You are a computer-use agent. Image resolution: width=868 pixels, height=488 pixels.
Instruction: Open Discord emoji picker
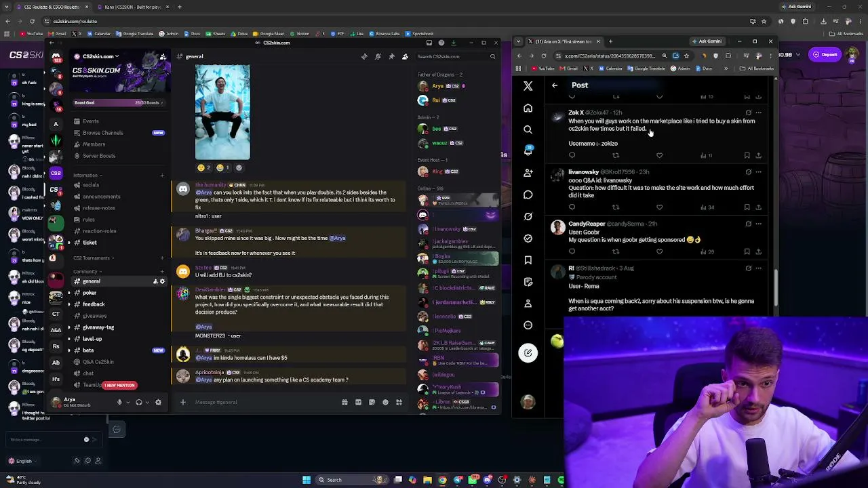[x=385, y=402]
